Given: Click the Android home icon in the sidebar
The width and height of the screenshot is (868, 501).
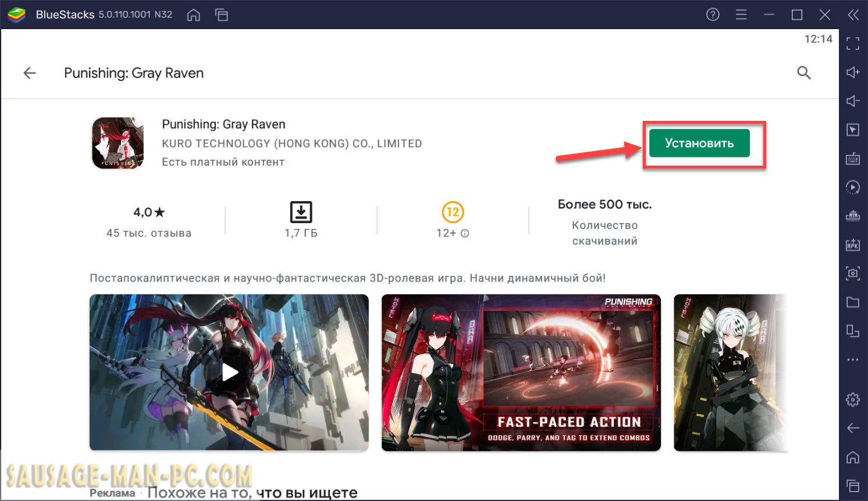Looking at the screenshot, I should click(853, 457).
